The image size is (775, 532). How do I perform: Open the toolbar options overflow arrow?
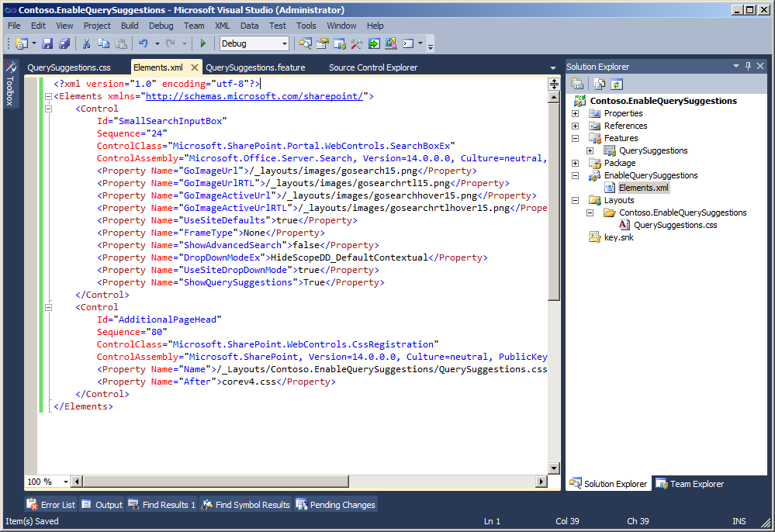point(431,46)
